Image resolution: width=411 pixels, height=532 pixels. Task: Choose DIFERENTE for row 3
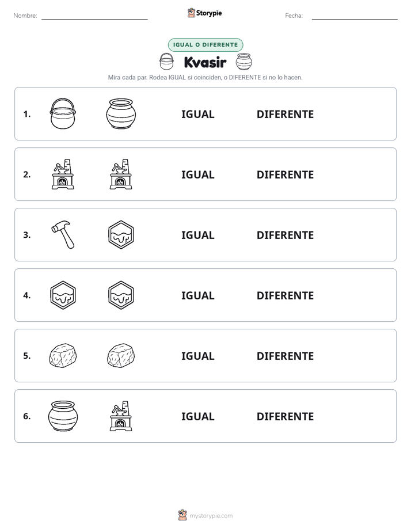285,235
